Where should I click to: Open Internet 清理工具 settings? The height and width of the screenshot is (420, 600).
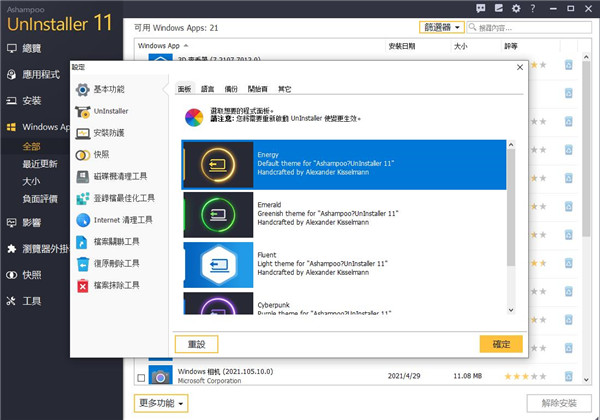(114, 220)
